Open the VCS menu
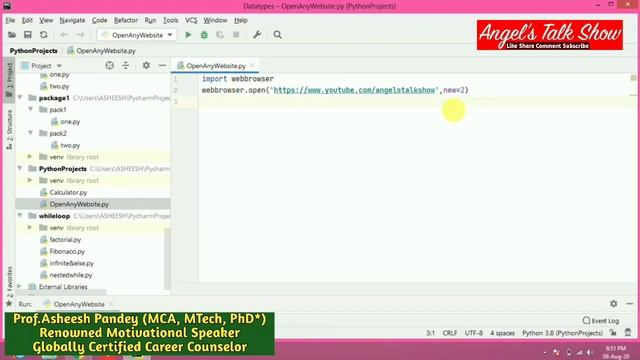The image size is (640, 360). [x=191, y=20]
